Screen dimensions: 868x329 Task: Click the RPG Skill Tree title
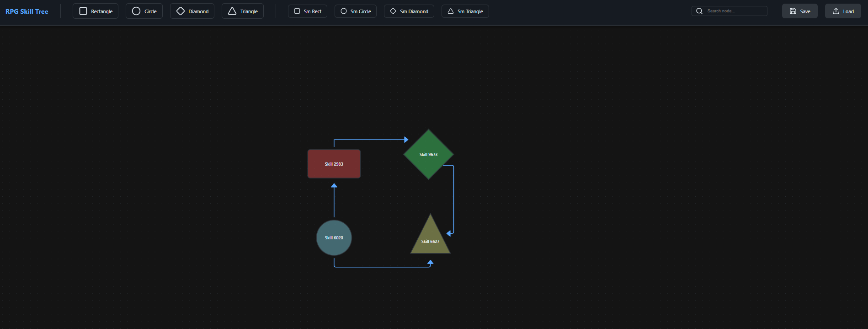tap(27, 11)
